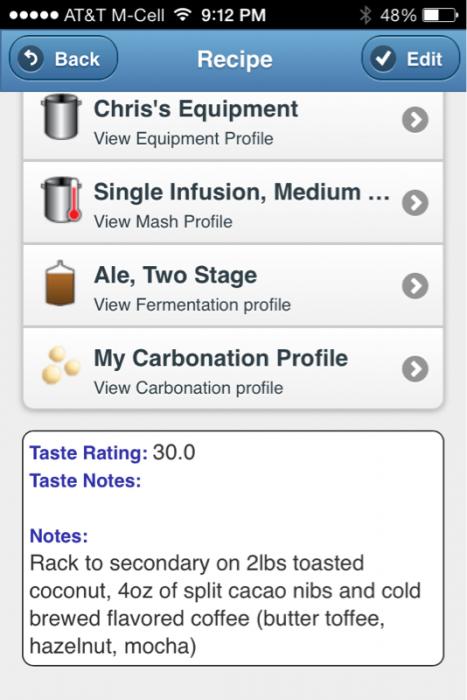Screen dimensions: 467x700
Task: Tap the brew kettle equipment icon
Action: 61,117
